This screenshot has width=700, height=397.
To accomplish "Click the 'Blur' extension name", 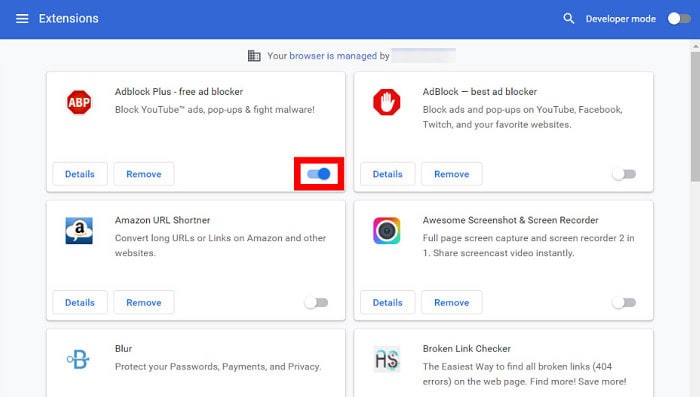I will tap(123, 348).
